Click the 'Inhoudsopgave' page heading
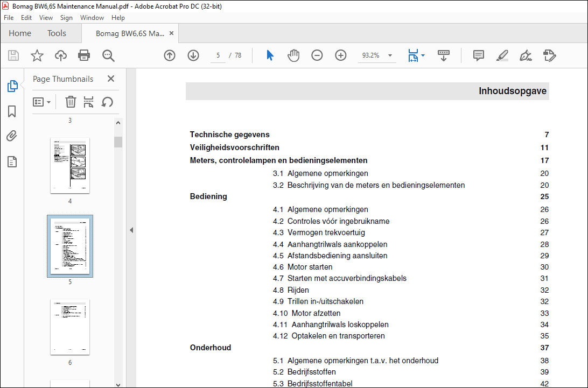 point(512,91)
